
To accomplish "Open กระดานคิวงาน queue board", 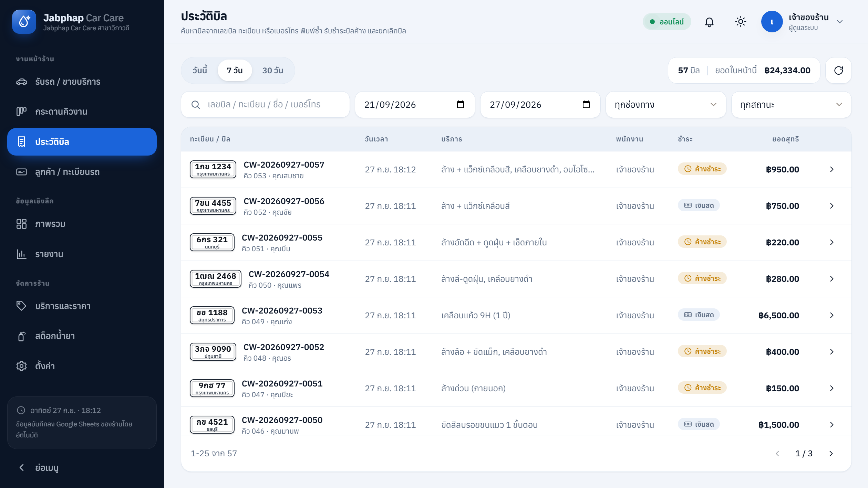I will point(82,112).
